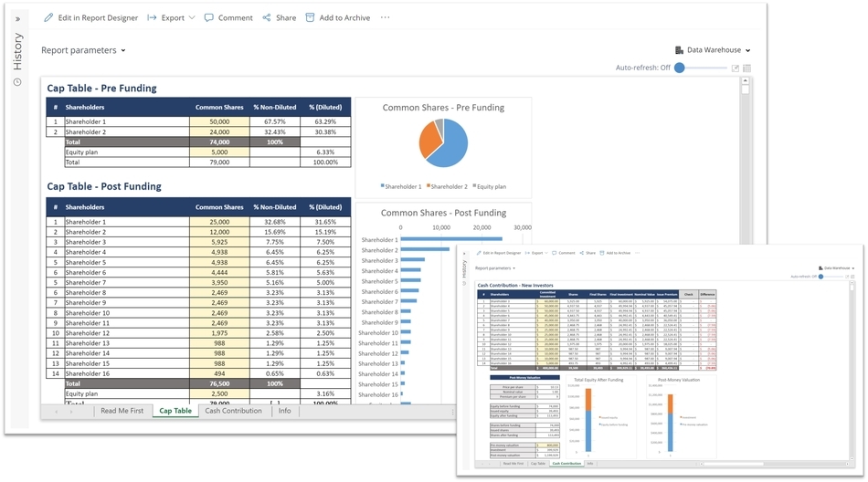This screenshot has height=482, width=868.
Task: Click the Edit in Report Designer pencil icon
Action: (x=48, y=17)
